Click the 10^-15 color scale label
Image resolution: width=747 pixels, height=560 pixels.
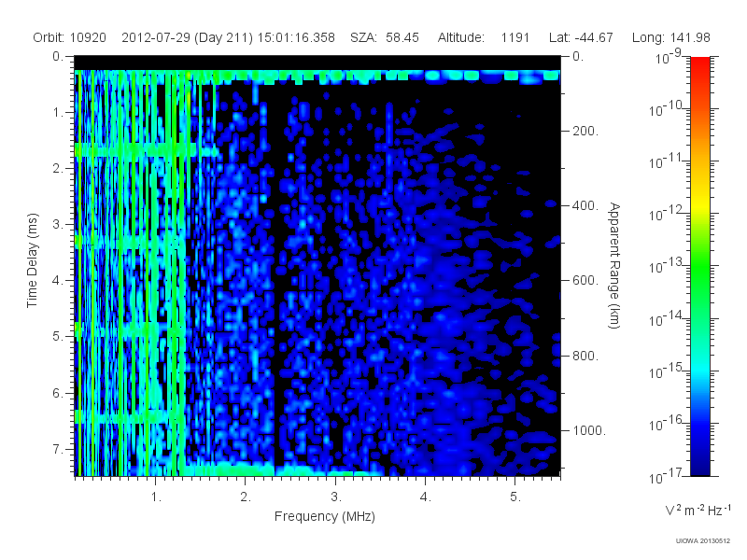pos(665,371)
